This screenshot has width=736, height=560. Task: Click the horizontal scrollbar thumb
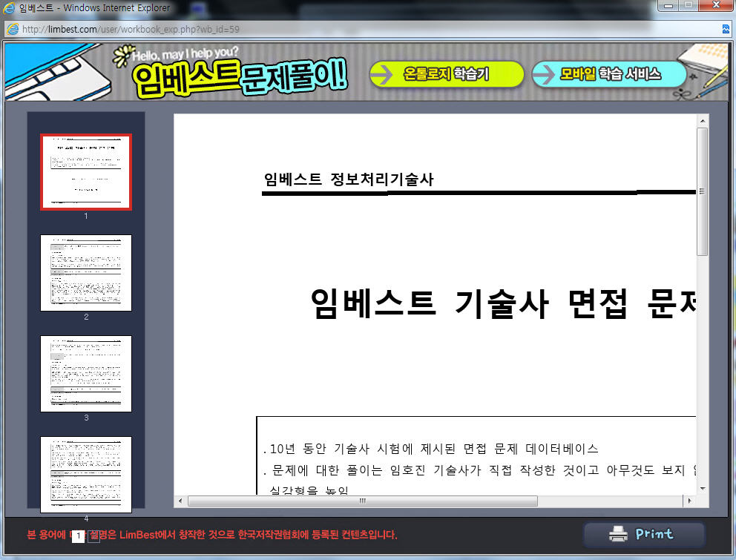coord(362,501)
